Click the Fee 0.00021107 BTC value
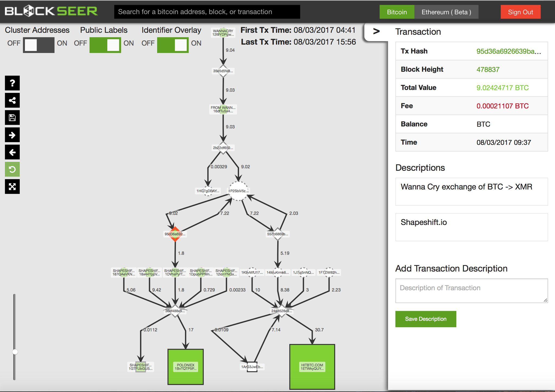Image resolution: width=555 pixels, height=392 pixels. coord(502,106)
